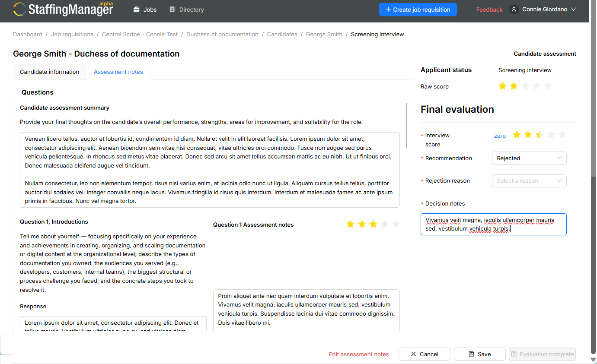This screenshot has width=597, height=364.
Task: Rate Question 1 with first star
Action: coord(350,224)
